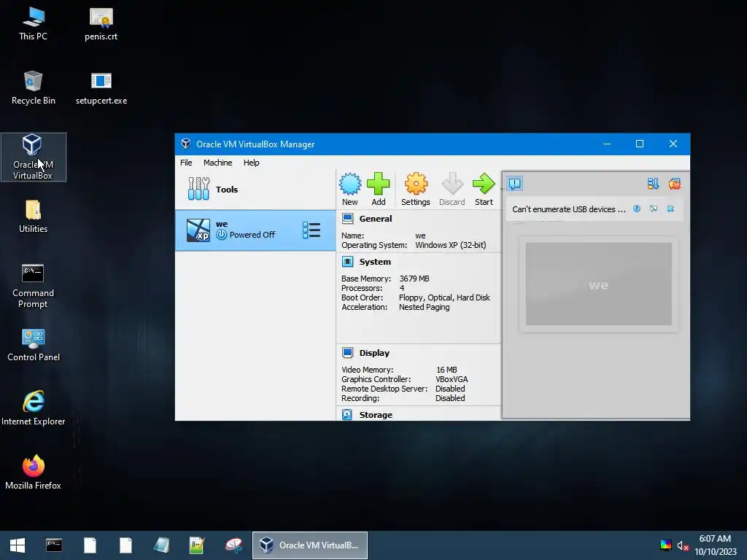The image size is (747, 560).
Task: Click the 'we' VM preview thumbnail
Action: tap(598, 284)
